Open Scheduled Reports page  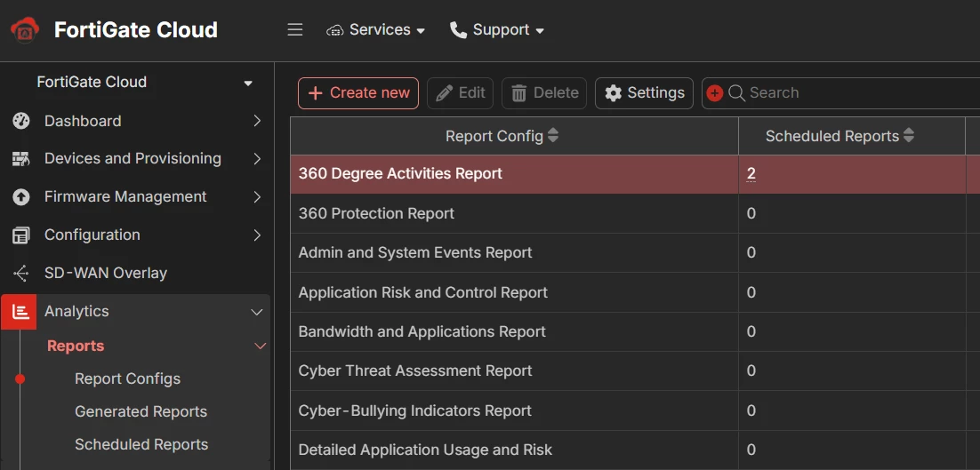tap(141, 444)
